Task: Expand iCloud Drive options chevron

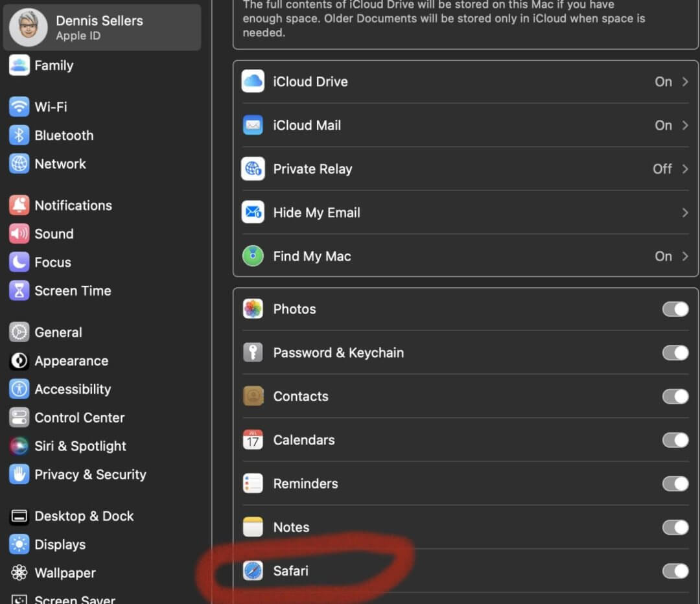Action: pyautogui.click(x=685, y=82)
